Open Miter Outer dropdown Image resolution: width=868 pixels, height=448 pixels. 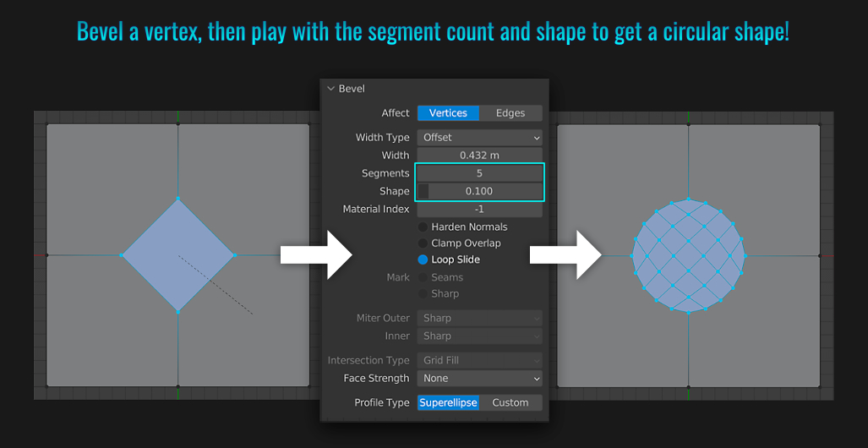tap(479, 319)
